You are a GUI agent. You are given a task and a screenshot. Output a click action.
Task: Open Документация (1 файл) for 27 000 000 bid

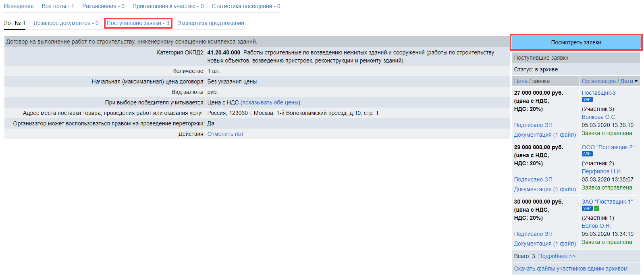tap(544, 135)
